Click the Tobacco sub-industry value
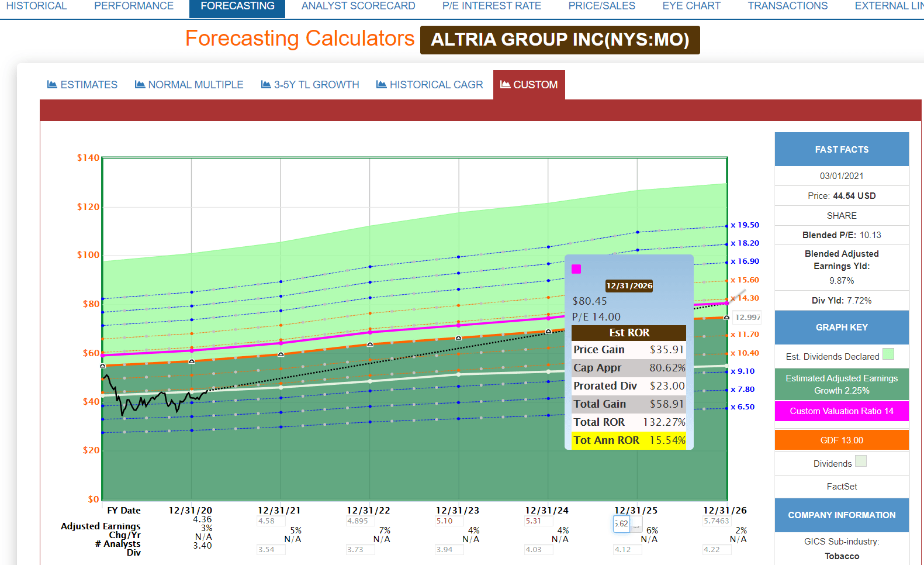This screenshot has width=924, height=565. pyautogui.click(x=842, y=556)
